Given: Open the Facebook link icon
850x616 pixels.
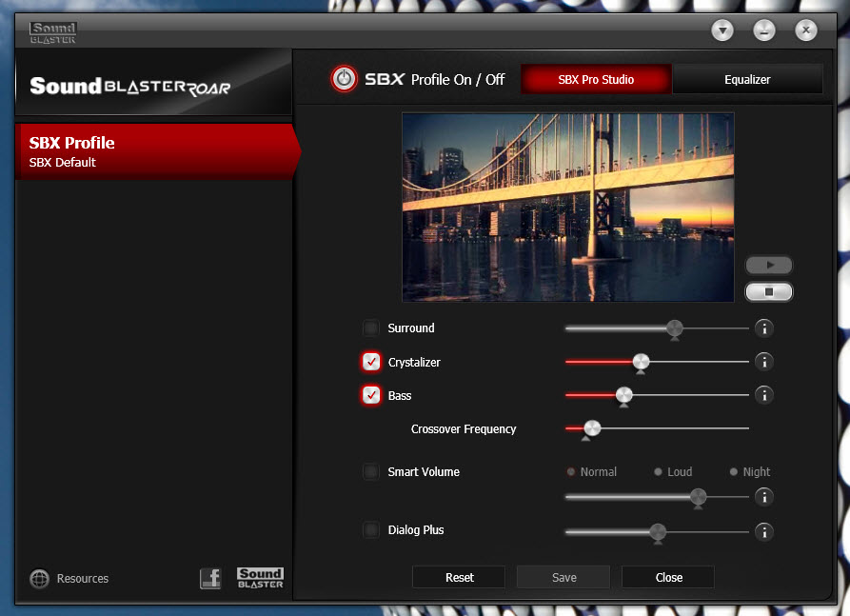Looking at the screenshot, I should click(210, 578).
